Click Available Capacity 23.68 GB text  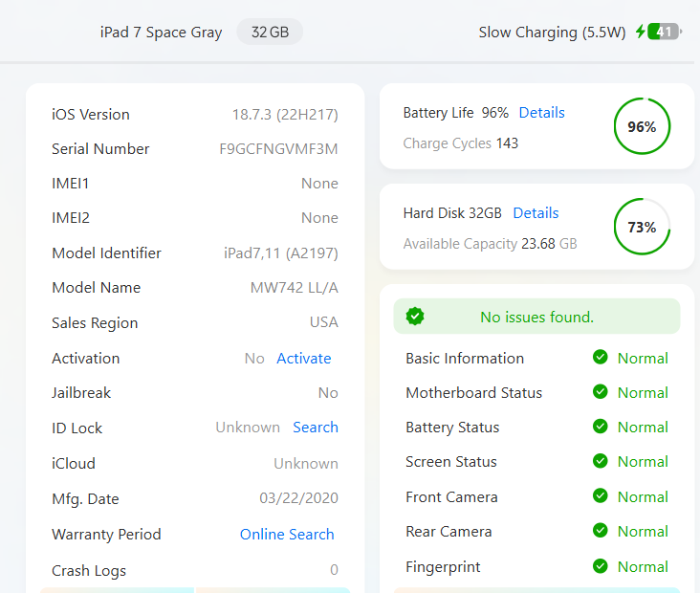pyautogui.click(x=491, y=244)
